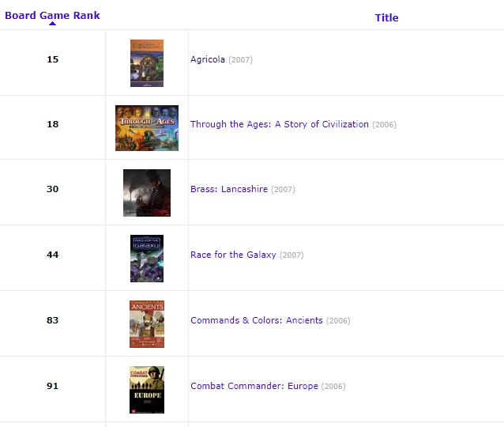This screenshot has width=504, height=427.
Task: Click the Through the Ages cover thumbnail
Action: pos(147,128)
